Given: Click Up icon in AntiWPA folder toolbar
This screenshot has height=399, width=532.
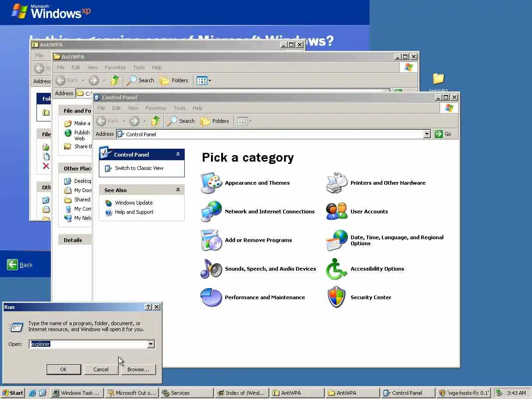Looking at the screenshot, I should (x=115, y=80).
